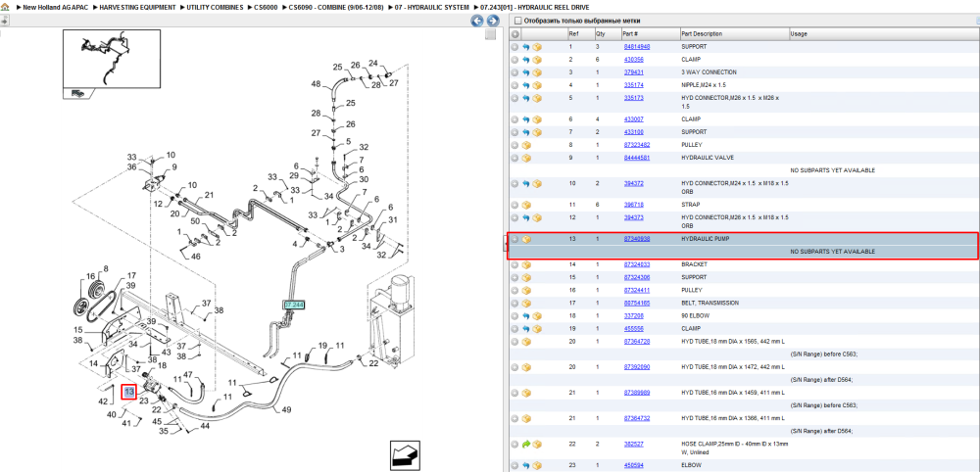Image resolution: width=980 pixels, height=472 pixels.
Task: Click yellow package icon for part 430356
Action: [537, 60]
